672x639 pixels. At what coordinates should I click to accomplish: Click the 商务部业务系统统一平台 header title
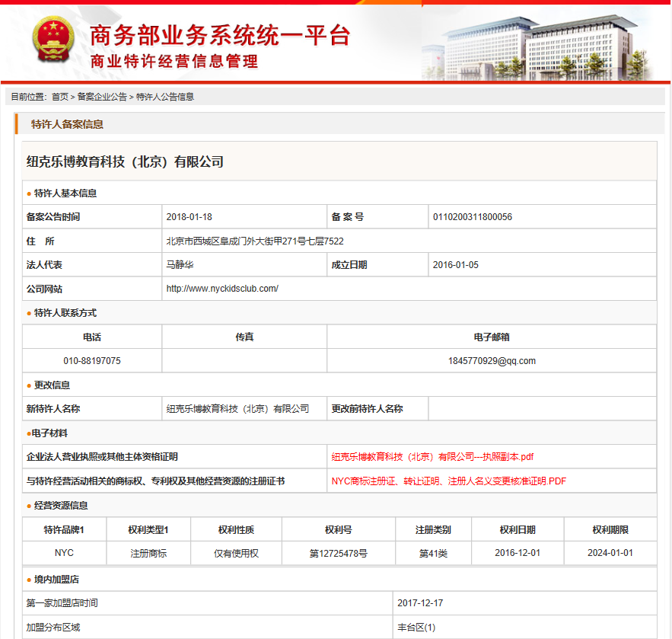(220, 35)
